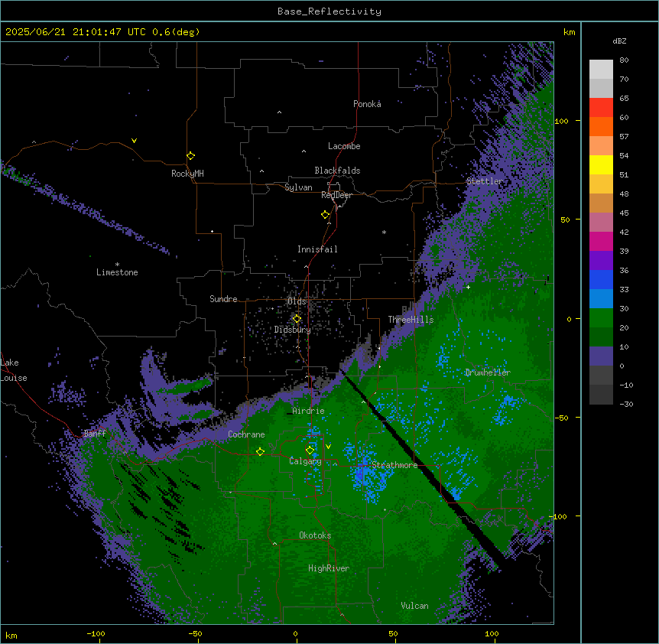Click the Drumheller city label
Screen dimensions: 659x644
point(488,372)
